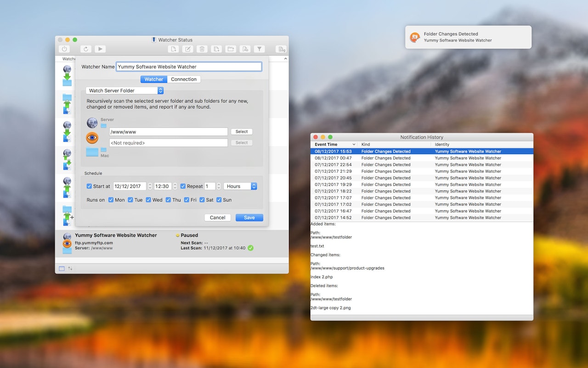Click the Repeat count stepper arrows
The width and height of the screenshot is (588, 368).
(x=219, y=186)
